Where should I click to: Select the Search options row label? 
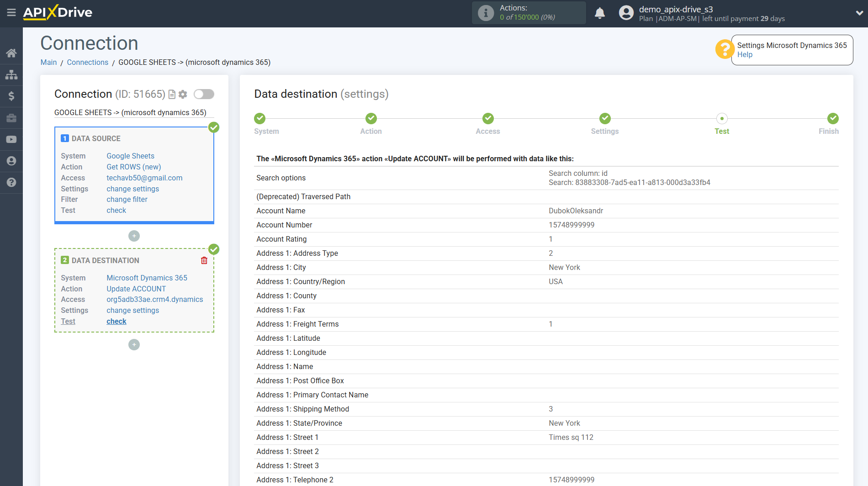point(281,178)
